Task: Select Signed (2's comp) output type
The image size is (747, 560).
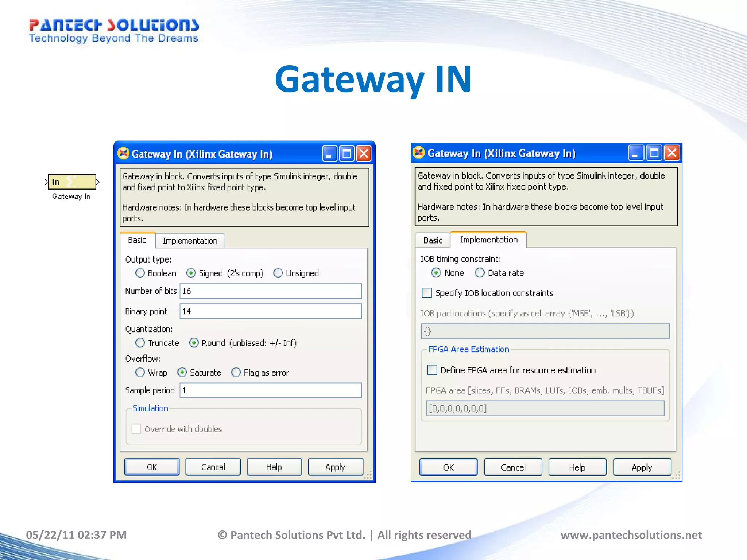Action: click(191, 273)
